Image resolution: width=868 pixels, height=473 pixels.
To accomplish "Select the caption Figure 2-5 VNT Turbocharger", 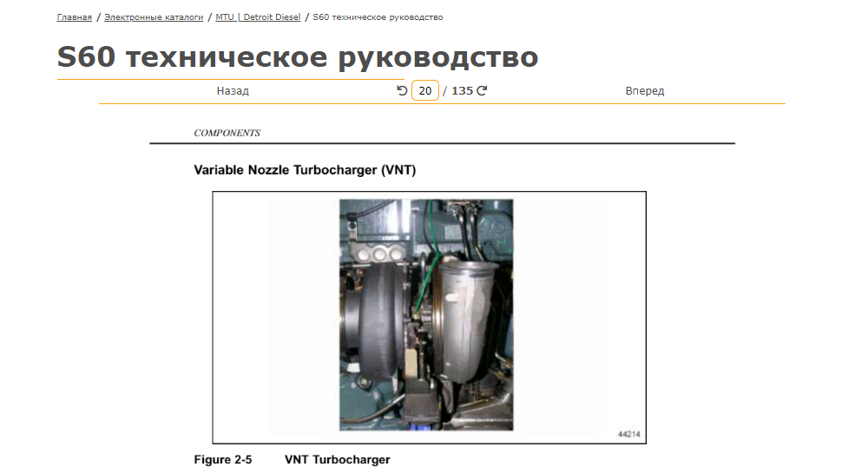I will tap(292, 460).
